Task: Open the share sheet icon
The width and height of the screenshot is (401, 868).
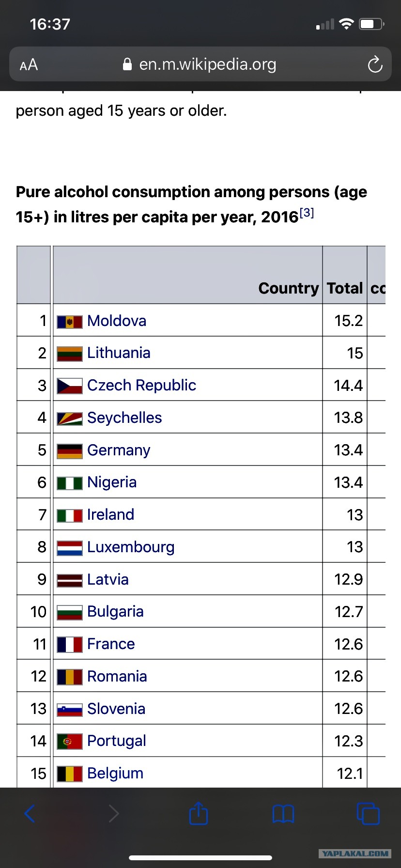Action: (199, 813)
